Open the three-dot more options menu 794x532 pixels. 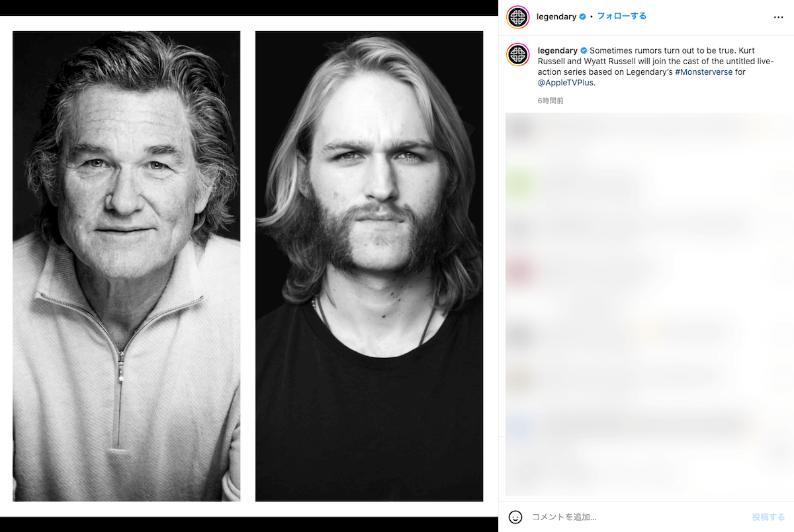pyautogui.click(x=778, y=17)
